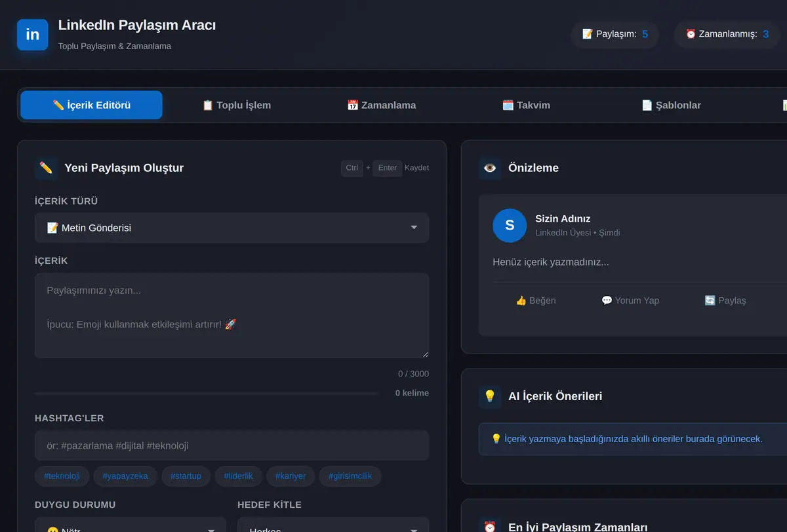Add the #liderlik hashtag chip
The width and height of the screenshot is (787, 532).
pyautogui.click(x=238, y=476)
